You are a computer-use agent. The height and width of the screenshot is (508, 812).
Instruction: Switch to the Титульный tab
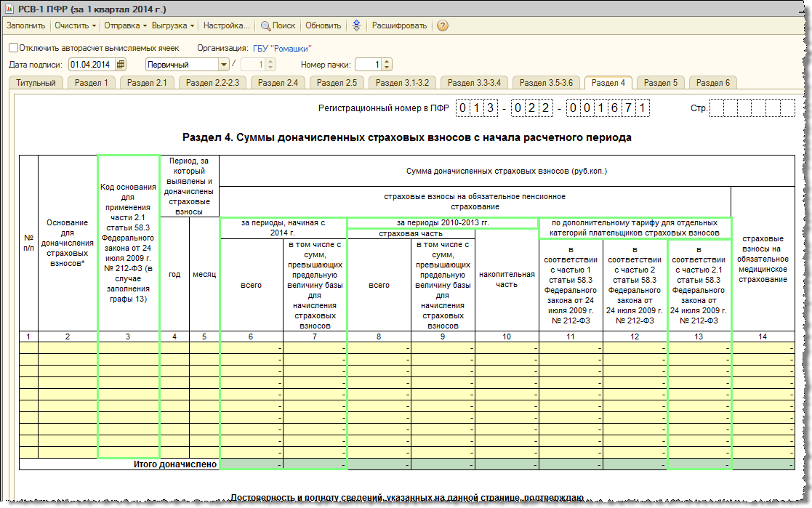coord(36,83)
